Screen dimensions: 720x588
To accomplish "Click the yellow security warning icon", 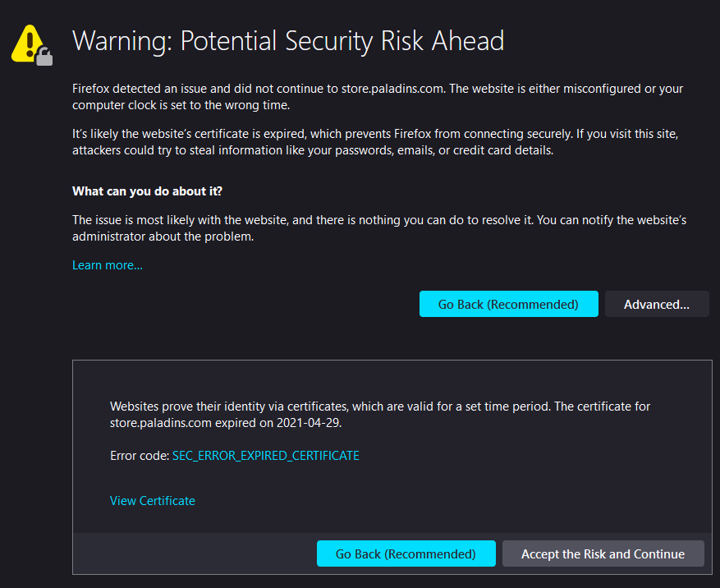I will (29, 41).
